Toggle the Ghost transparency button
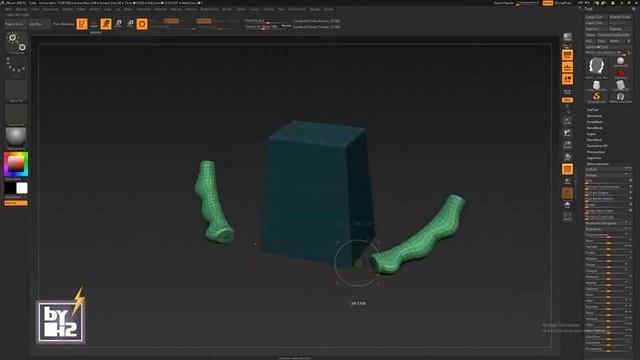The height and width of the screenshot is (360, 640). 567,193
